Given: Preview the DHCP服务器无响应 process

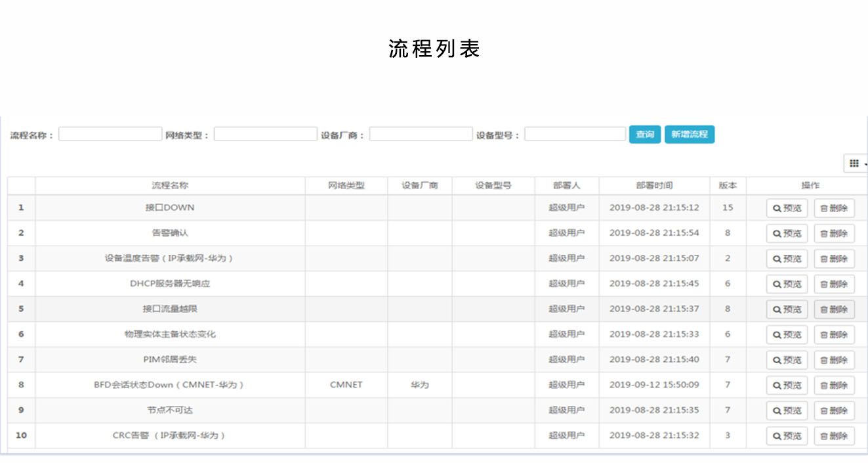Looking at the screenshot, I should (787, 284).
